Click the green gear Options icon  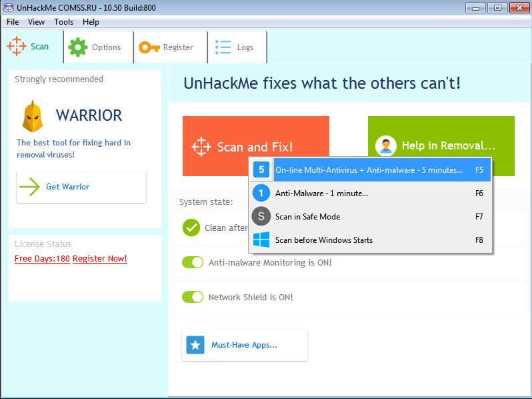[x=78, y=47]
